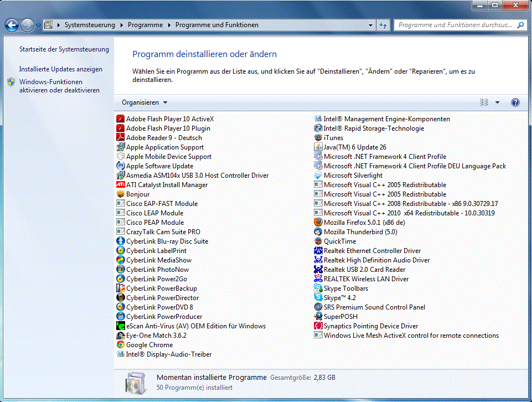Go back with the navigation arrow
Image resolution: width=532 pixels, height=402 pixels.
click(x=12, y=25)
